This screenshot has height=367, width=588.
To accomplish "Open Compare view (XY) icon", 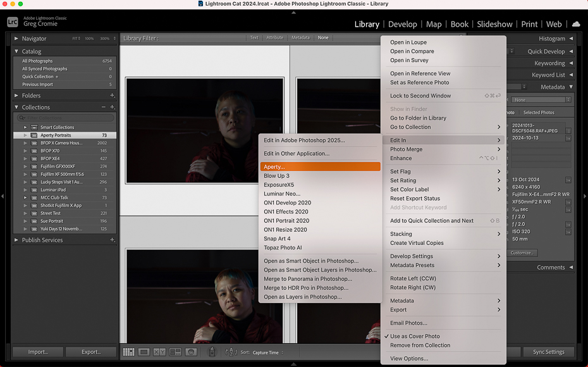I will [159, 352].
